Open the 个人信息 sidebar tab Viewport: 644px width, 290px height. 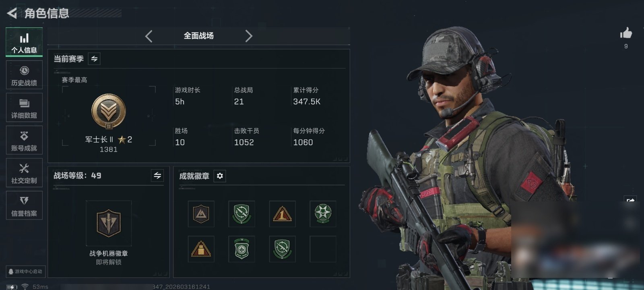click(x=24, y=42)
